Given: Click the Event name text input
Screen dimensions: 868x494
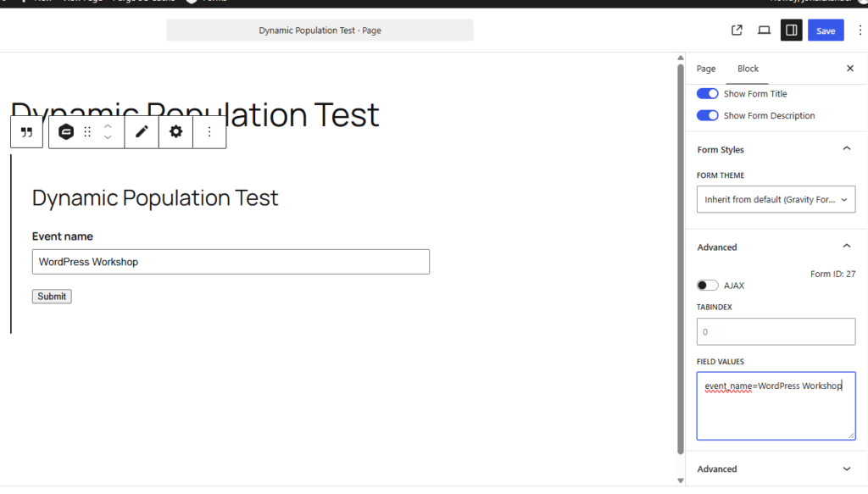Looking at the screenshot, I should click(231, 262).
